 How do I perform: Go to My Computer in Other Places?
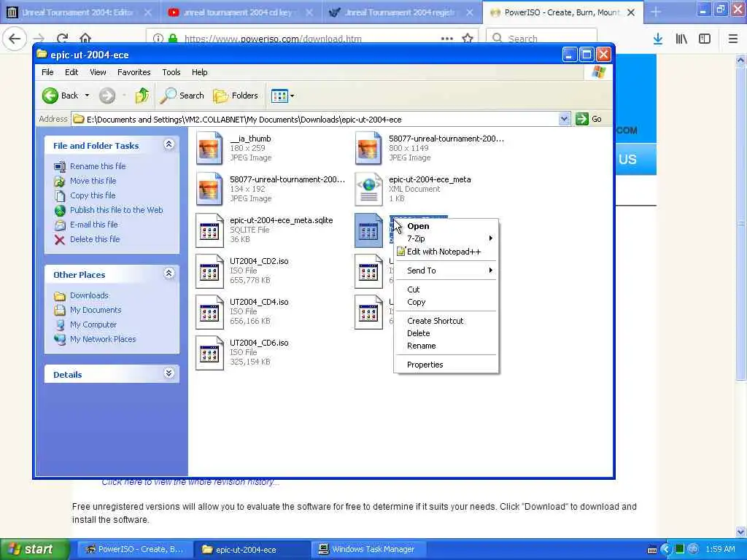pos(93,324)
